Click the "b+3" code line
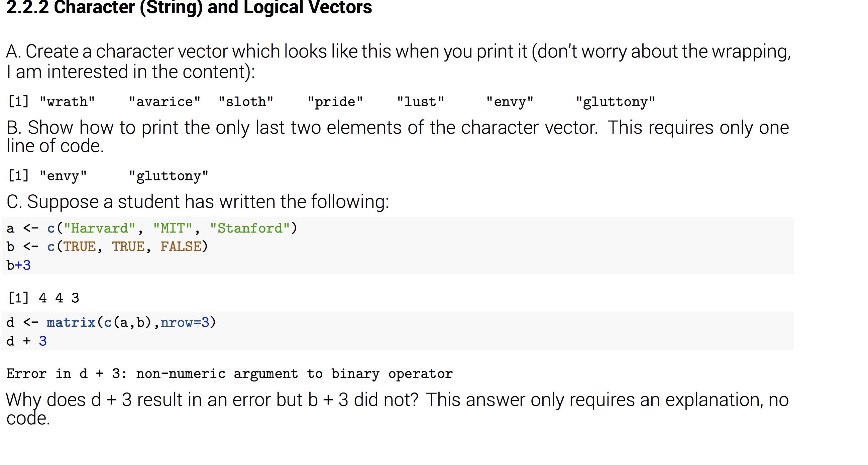The image size is (868, 465). [18, 265]
